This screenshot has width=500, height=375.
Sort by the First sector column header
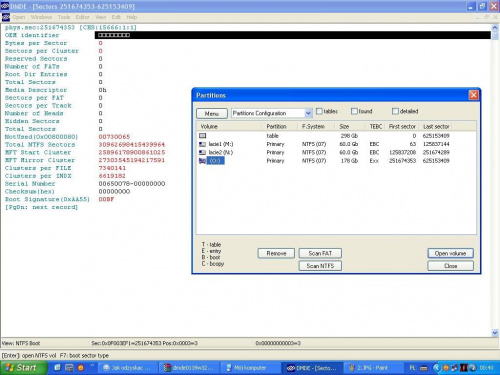pos(402,126)
